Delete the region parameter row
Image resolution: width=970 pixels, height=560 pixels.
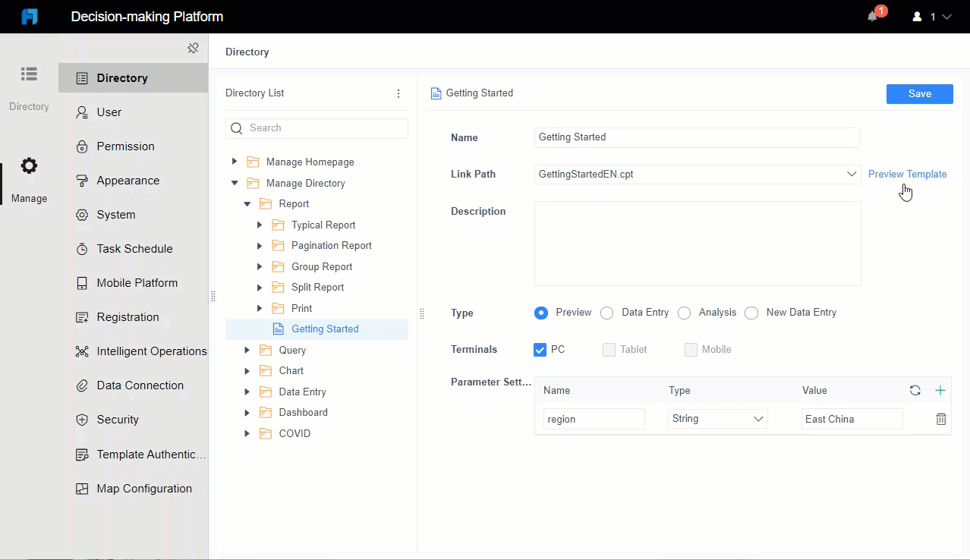click(x=941, y=419)
